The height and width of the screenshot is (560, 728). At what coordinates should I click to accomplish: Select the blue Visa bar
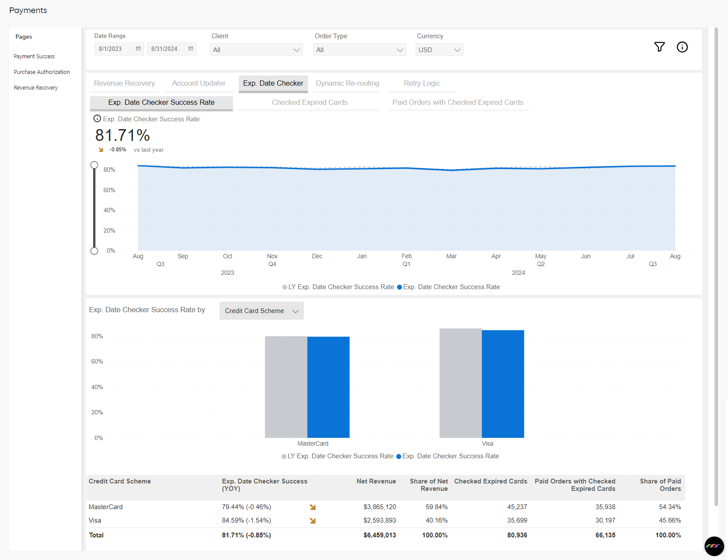pos(503,384)
